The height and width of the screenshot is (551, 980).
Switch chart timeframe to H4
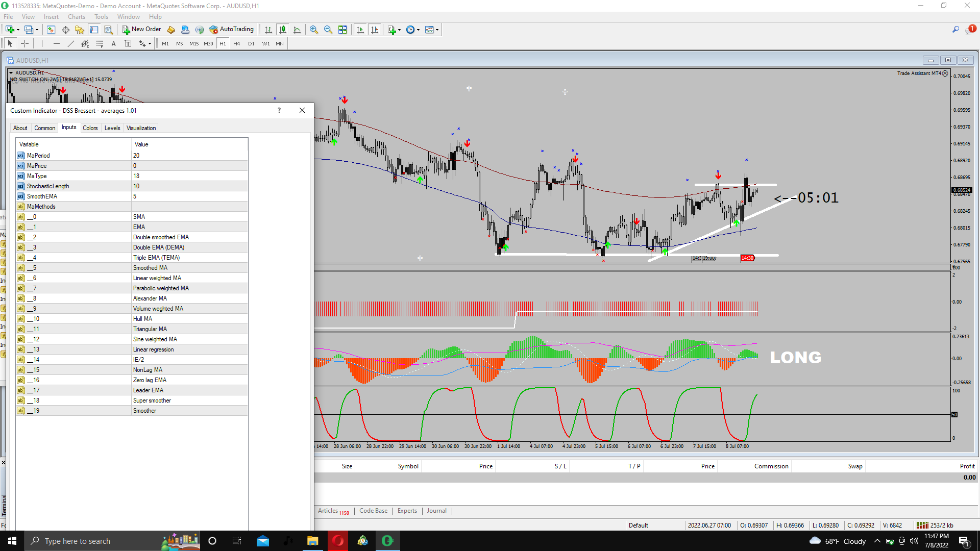[x=236, y=44]
